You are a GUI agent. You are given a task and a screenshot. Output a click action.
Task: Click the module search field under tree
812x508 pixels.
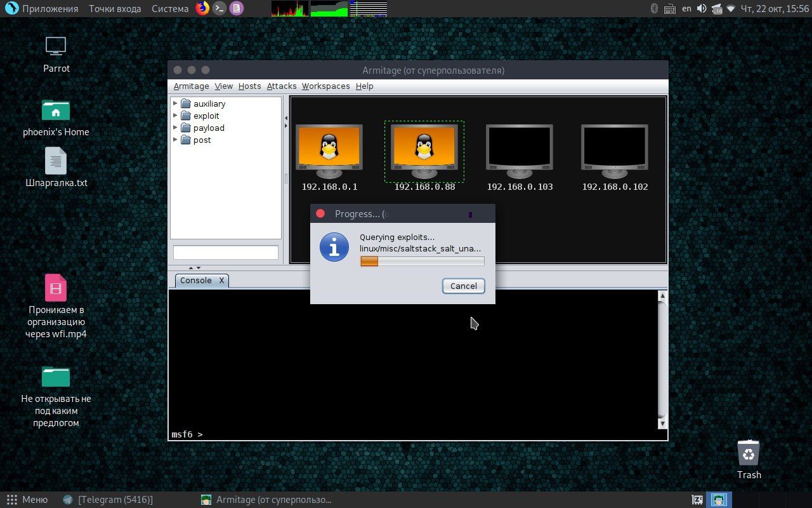226,253
